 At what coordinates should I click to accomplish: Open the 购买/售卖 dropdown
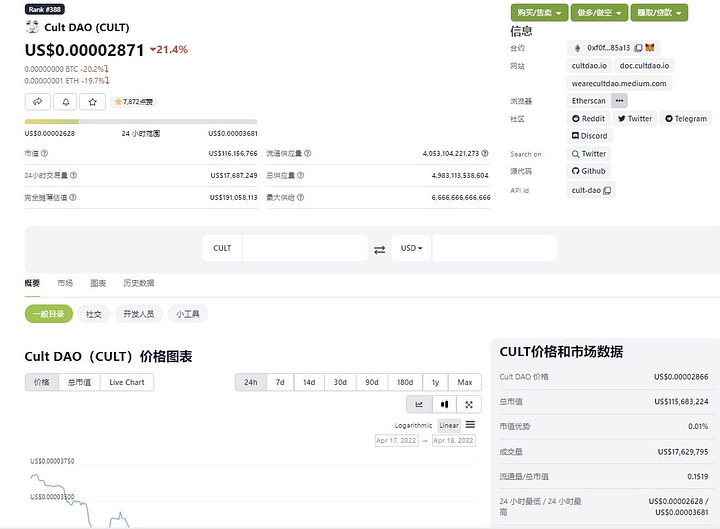[x=539, y=12]
